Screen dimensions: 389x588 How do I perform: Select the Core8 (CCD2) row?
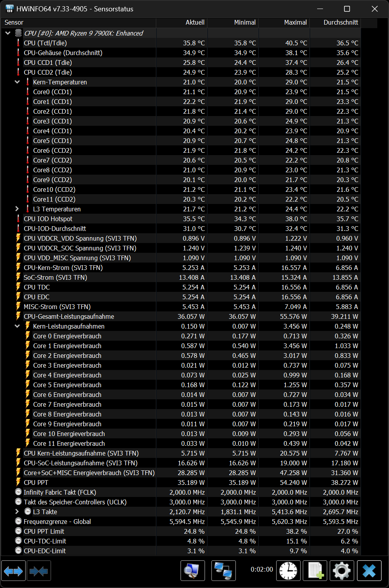pyautogui.click(x=181, y=170)
